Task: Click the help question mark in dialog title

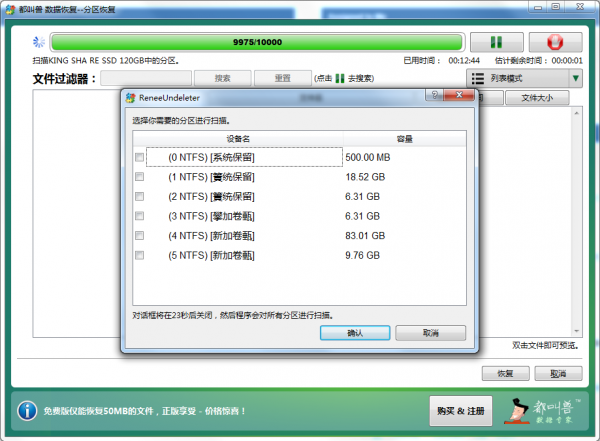Action: pyautogui.click(x=434, y=95)
